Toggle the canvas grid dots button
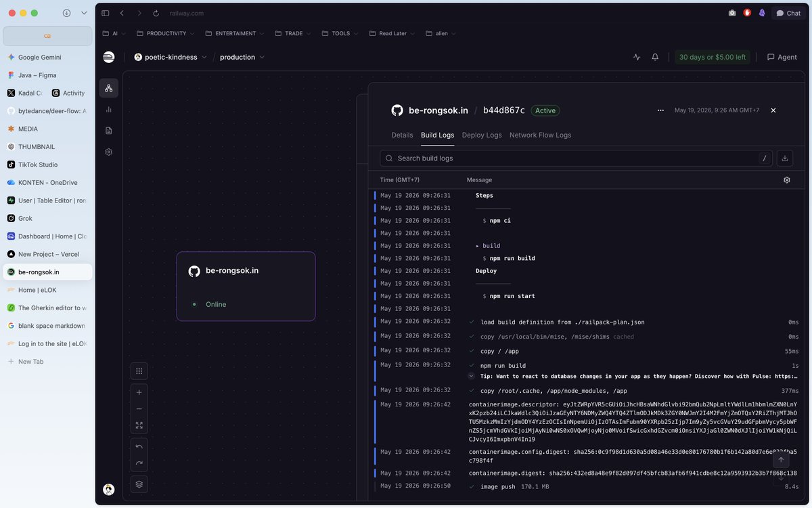The height and width of the screenshot is (508, 812). coord(139,371)
